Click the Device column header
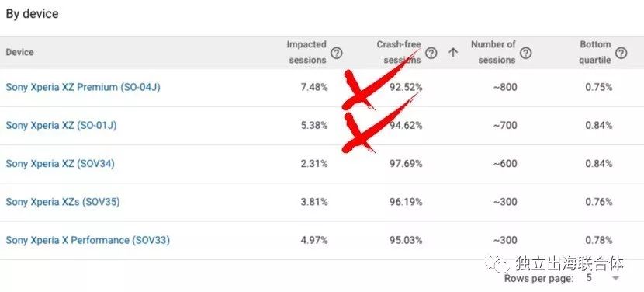The width and height of the screenshot is (644, 292). tap(19, 52)
